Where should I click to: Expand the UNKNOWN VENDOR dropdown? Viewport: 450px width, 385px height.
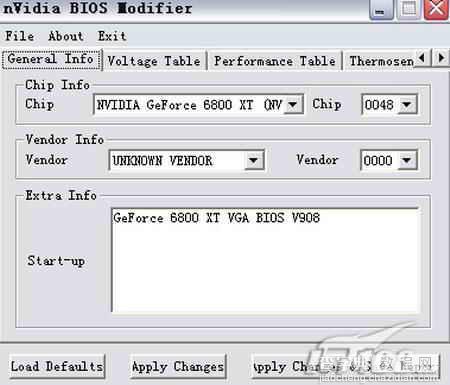253,161
